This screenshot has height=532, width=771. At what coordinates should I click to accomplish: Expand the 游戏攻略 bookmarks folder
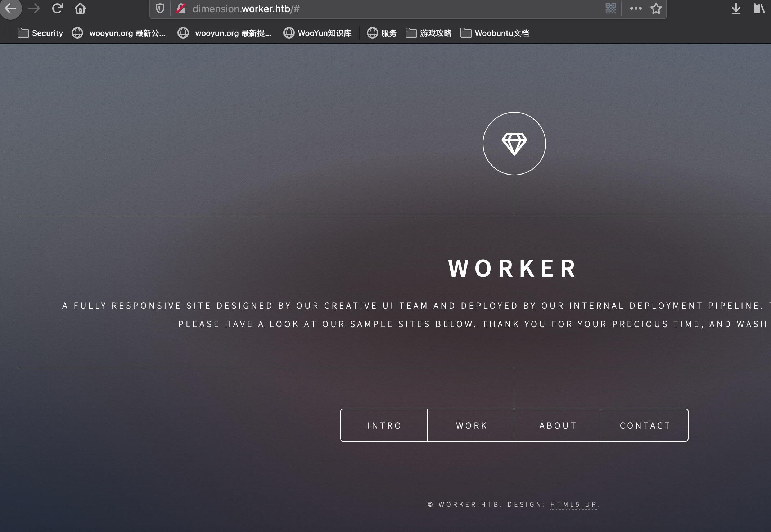429,33
